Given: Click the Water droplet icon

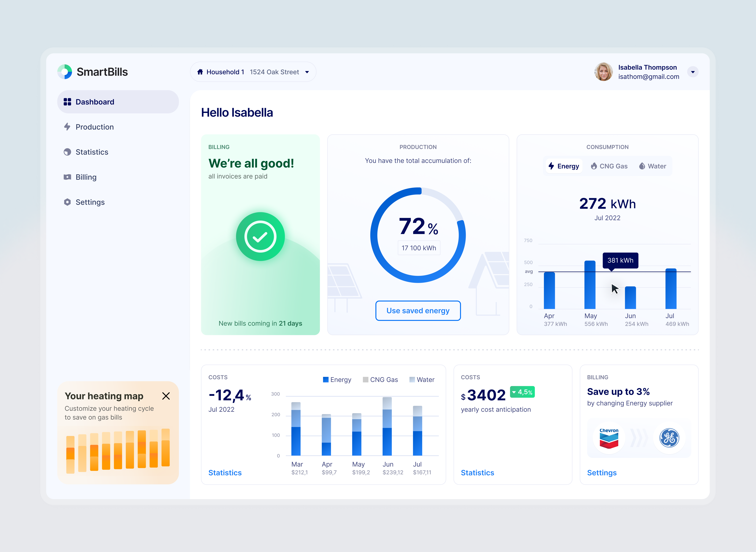Looking at the screenshot, I should pos(642,166).
